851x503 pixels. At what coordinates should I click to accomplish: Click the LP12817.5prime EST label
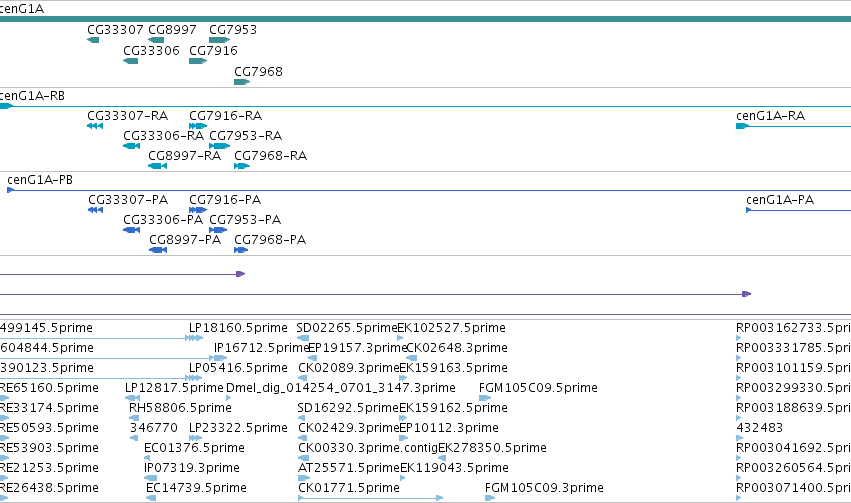pos(174,388)
